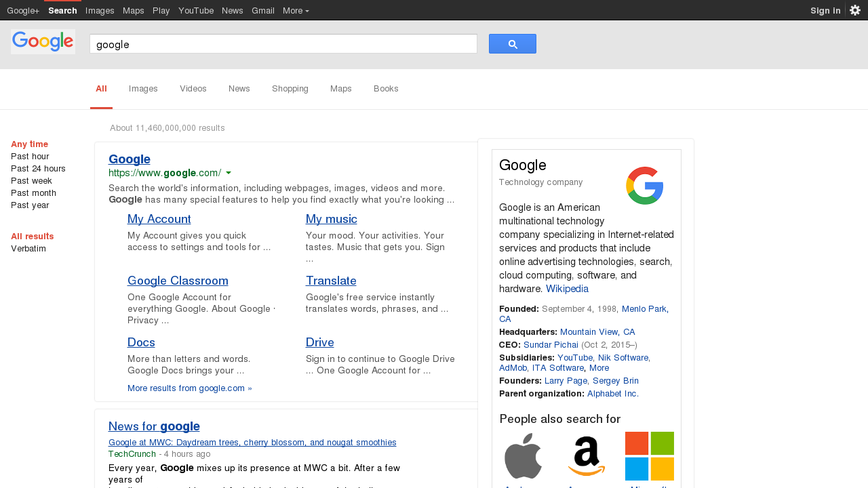The height and width of the screenshot is (488, 868).
Task: Click the YouTube subsidiary link
Action: click(x=574, y=358)
